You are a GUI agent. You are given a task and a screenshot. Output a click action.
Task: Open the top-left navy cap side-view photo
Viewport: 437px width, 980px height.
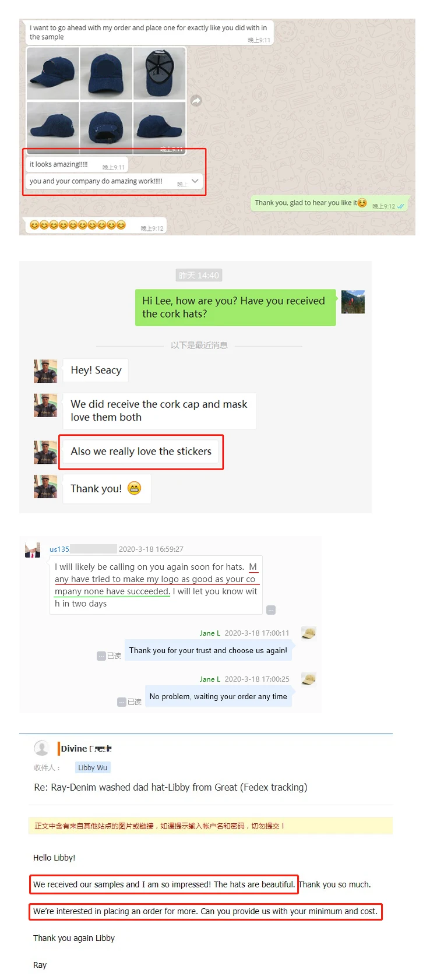(53, 73)
